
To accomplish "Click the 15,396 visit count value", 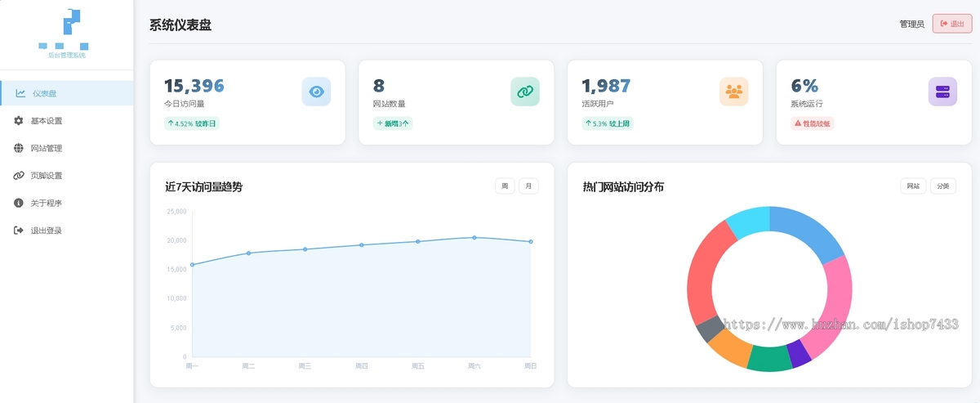I will click(x=194, y=86).
